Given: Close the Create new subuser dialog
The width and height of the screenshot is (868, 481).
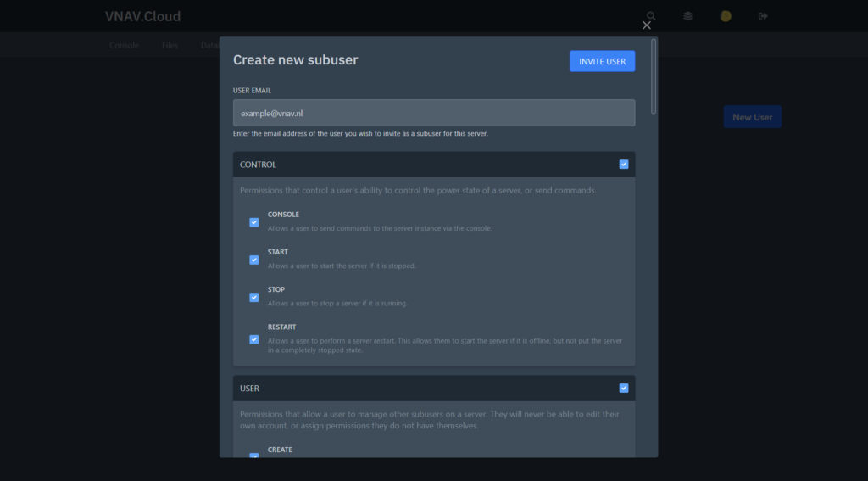Looking at the screenshot, I should (647, 25).
